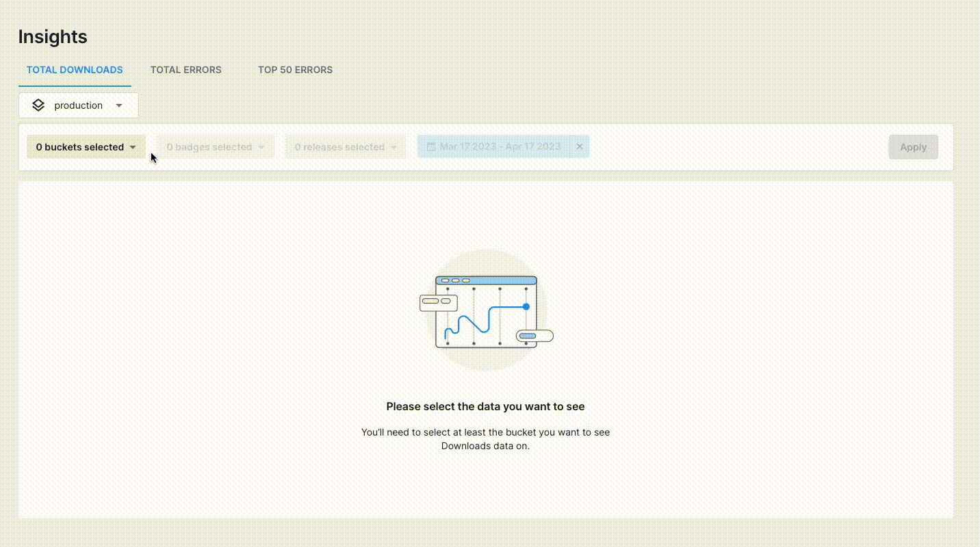980x547 pixels.
Task: Clear the date range with the X icon
Action: click(580, 147)
